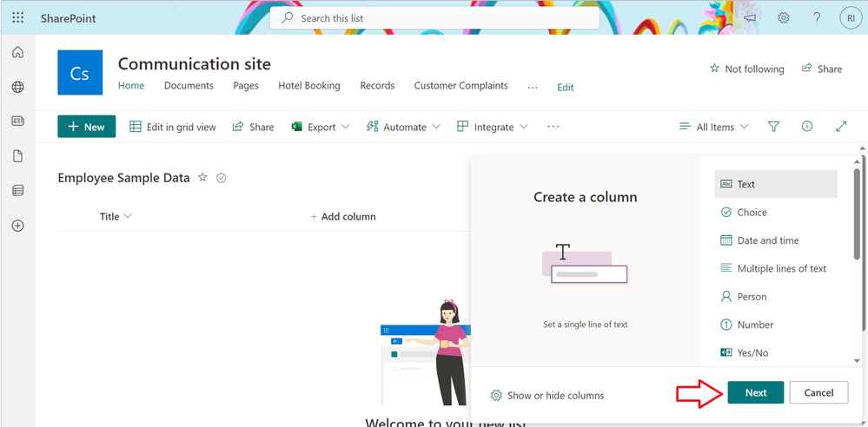
Task: Expand the list to full-screen content
Action: tap(841, 127)
